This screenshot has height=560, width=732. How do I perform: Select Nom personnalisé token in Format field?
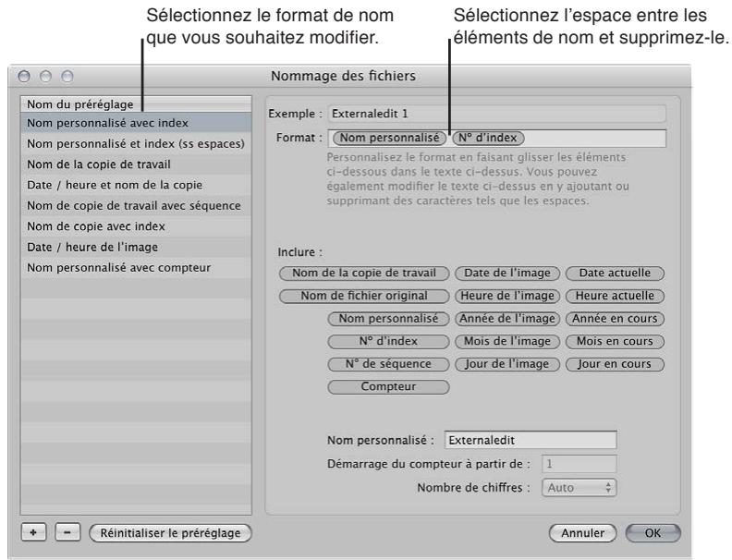pyautogui.click(x=390, y=138)
